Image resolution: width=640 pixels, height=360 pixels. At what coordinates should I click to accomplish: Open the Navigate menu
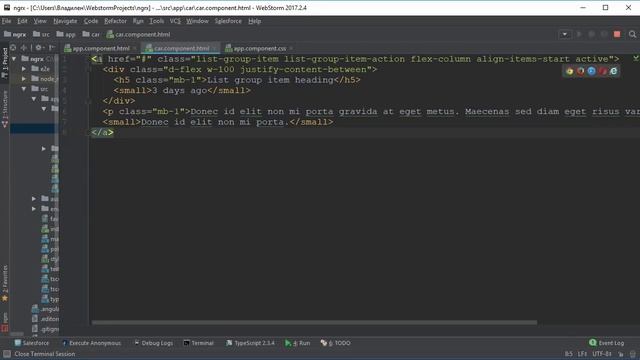65,21
